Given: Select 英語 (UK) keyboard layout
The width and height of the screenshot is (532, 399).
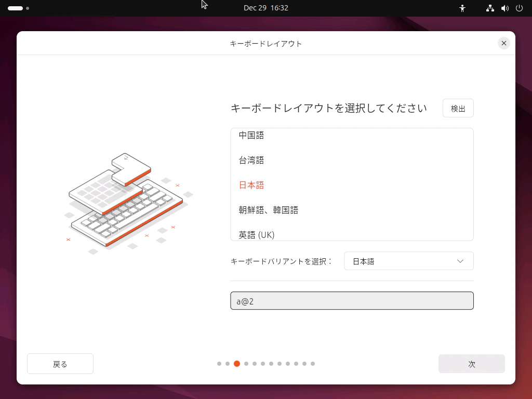Looking at the screenshot, I should (x=256, y=235).
